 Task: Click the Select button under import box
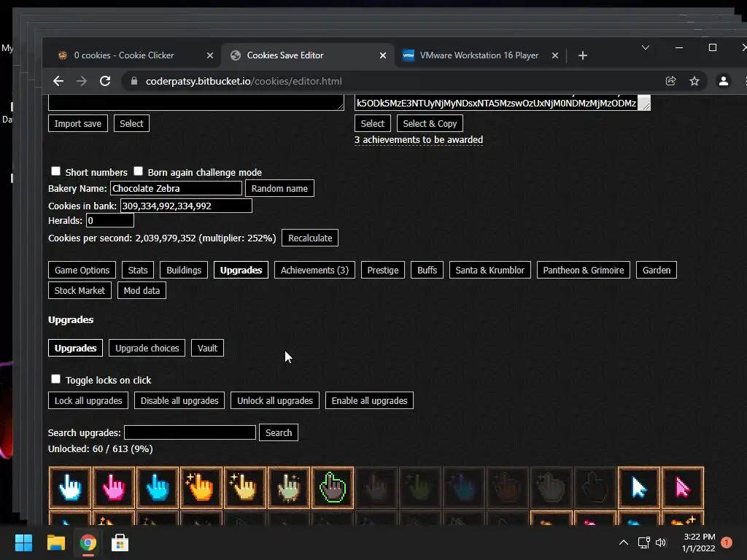[131, 123]
